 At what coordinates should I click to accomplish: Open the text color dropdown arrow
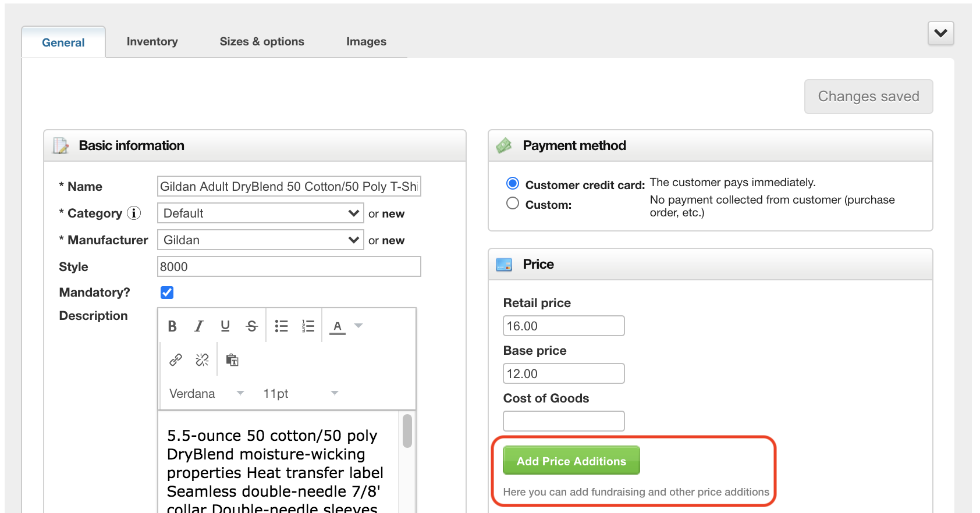[358, 326]
